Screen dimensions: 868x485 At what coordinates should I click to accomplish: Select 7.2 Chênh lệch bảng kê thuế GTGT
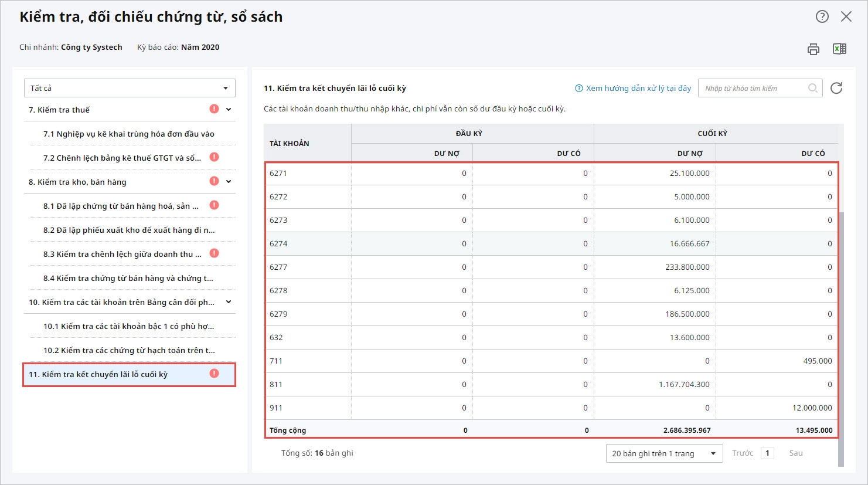point(132,158)
